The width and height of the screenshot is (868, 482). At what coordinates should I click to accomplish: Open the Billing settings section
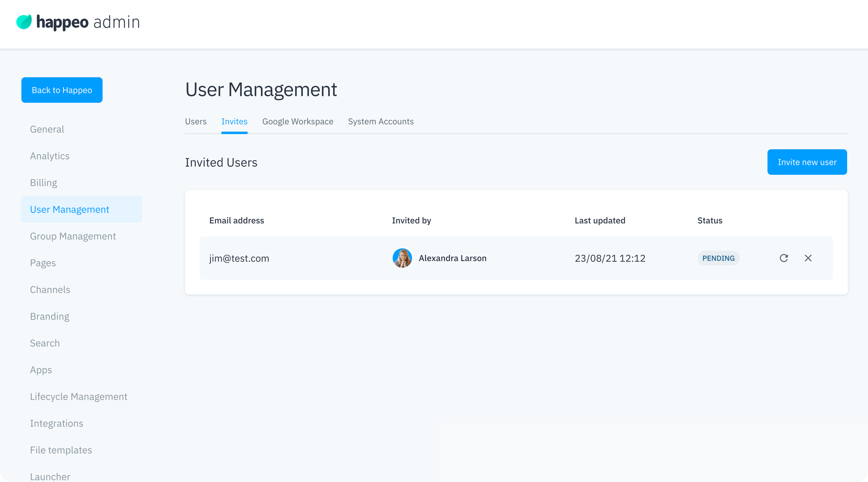(43, 183)
